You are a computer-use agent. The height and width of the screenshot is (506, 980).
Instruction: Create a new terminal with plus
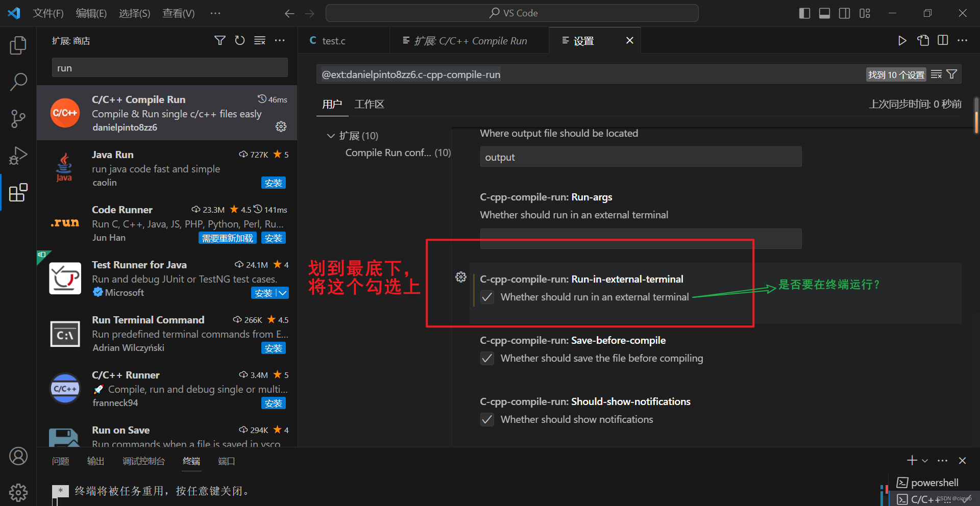912,461
